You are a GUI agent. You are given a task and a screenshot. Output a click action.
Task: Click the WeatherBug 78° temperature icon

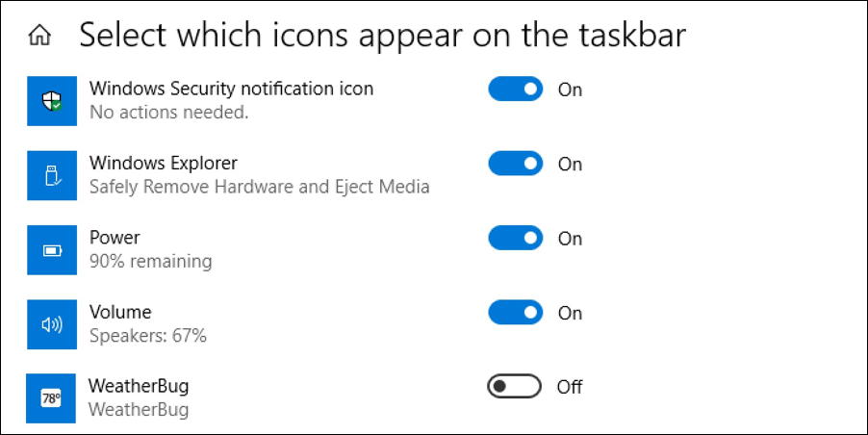(51, 398)
